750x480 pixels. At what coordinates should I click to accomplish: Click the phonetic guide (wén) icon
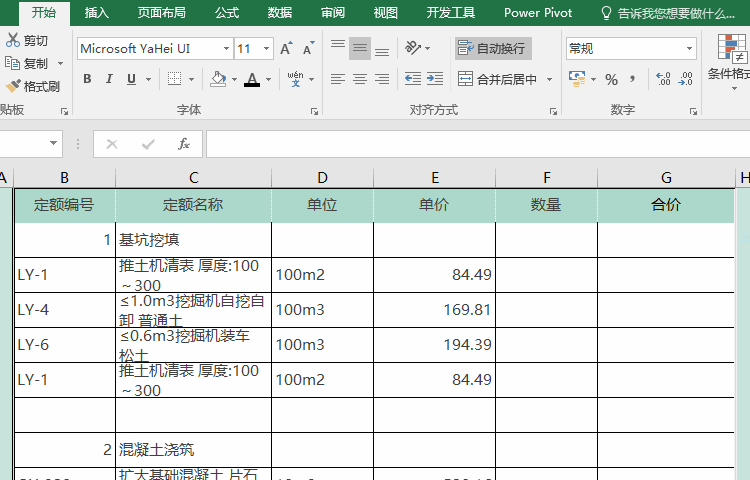(295, 79)
